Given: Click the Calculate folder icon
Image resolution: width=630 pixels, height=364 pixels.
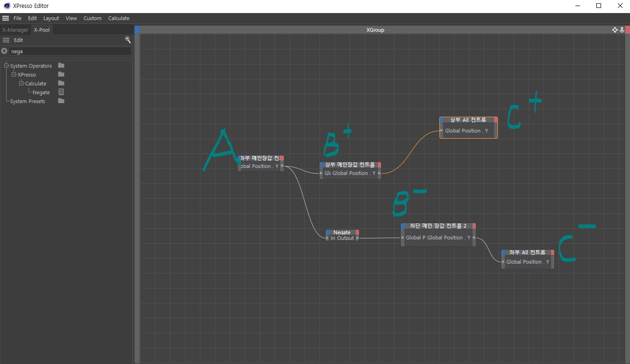Looking at the screenshot, I should (61, 83).
